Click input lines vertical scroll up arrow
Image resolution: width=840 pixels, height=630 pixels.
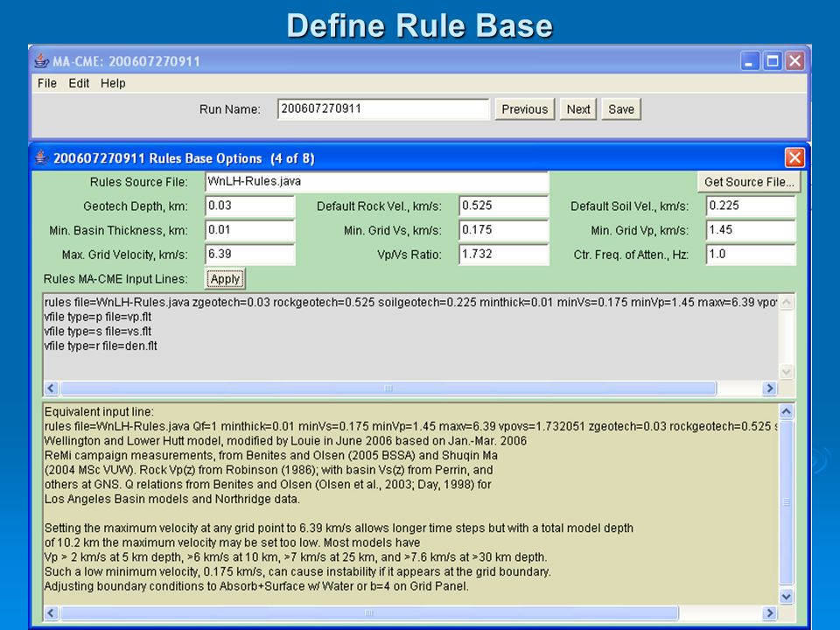(786, 303)
